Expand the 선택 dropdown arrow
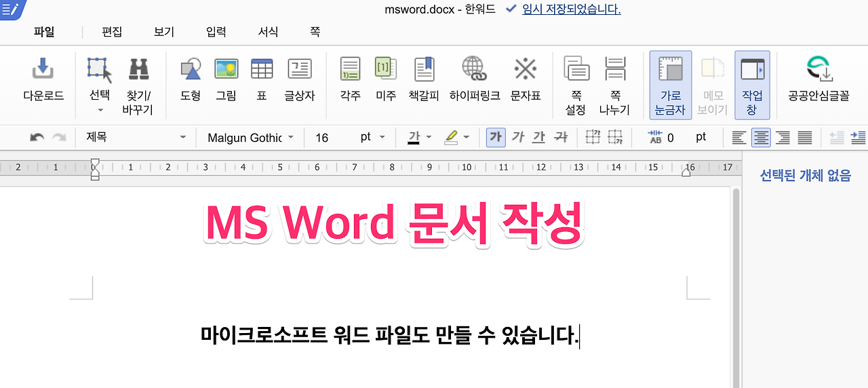 click(x=100, y=110)
